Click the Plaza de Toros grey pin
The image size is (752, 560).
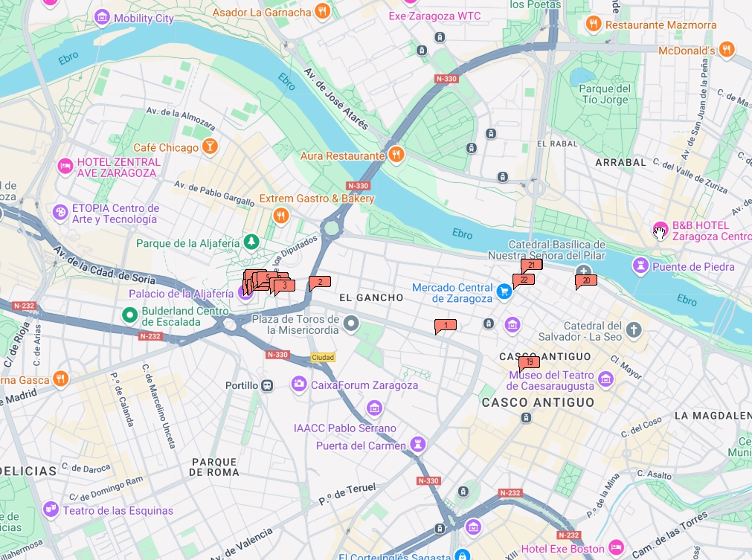(x=352, y=324)
